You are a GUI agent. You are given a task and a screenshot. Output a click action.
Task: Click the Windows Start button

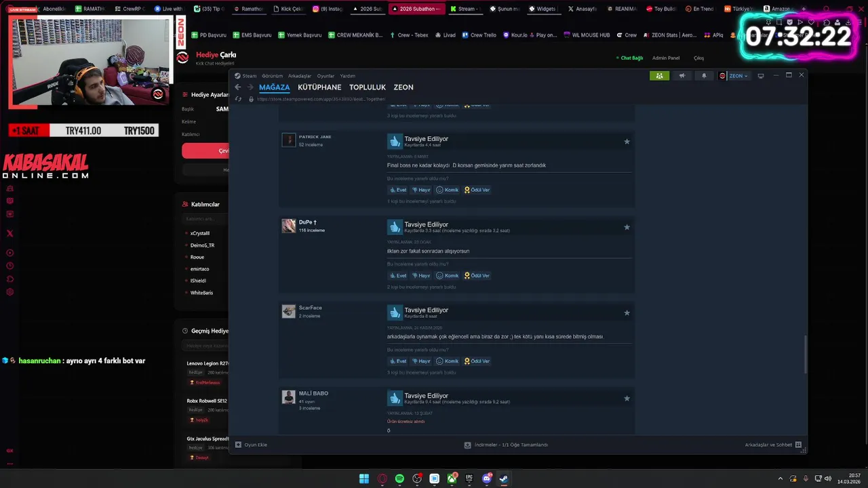point(364,479)
